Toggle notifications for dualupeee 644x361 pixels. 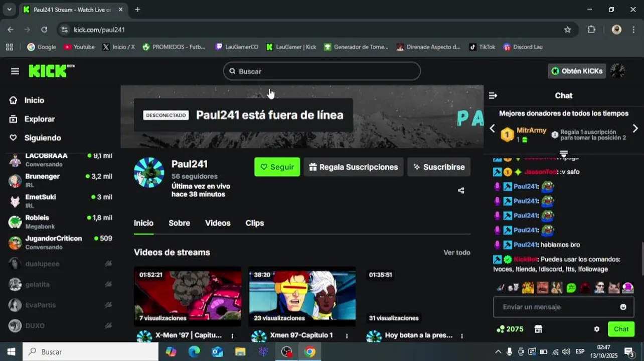(x=108, y=264)
